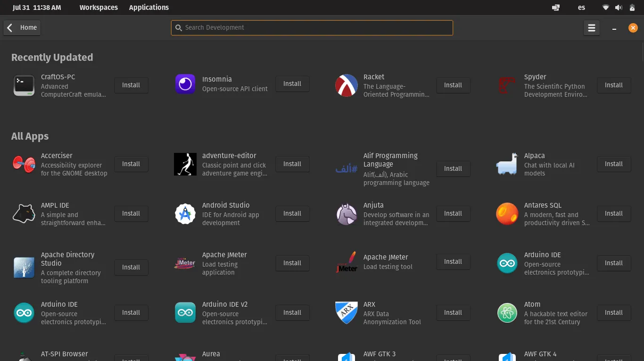Image resolution: width=644 pixels, height=361 pixels.
Task: Install Alif Programming Language
Action: [453, 169]
